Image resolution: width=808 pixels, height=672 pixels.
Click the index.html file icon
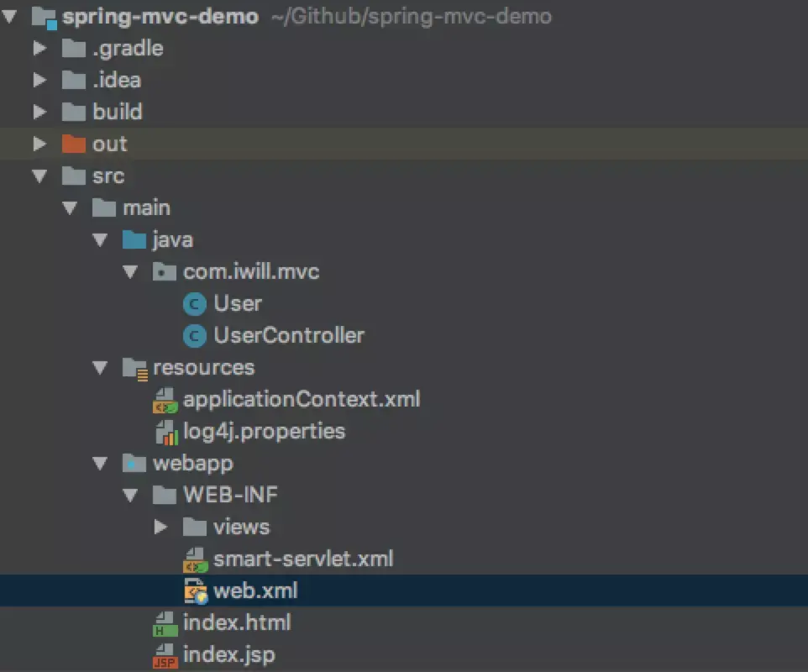click(x=165, y=624)
